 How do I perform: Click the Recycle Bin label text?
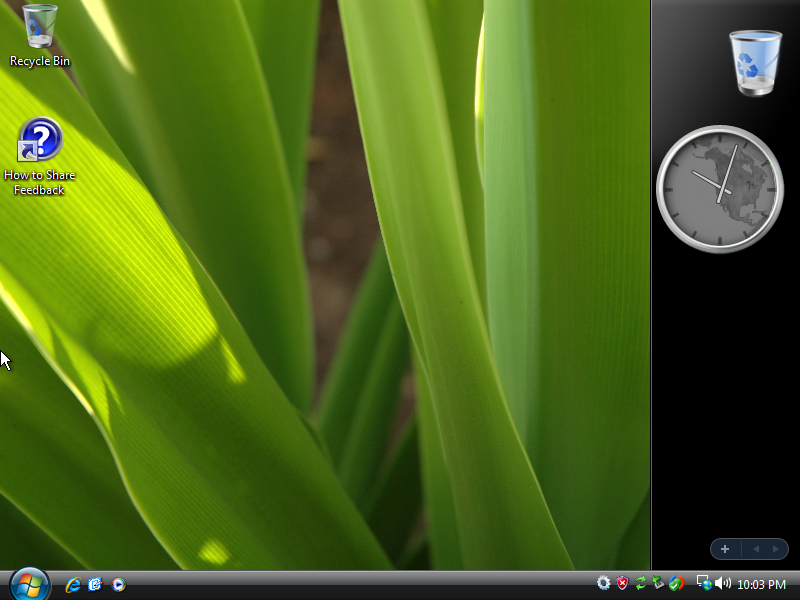pos(40,61)
